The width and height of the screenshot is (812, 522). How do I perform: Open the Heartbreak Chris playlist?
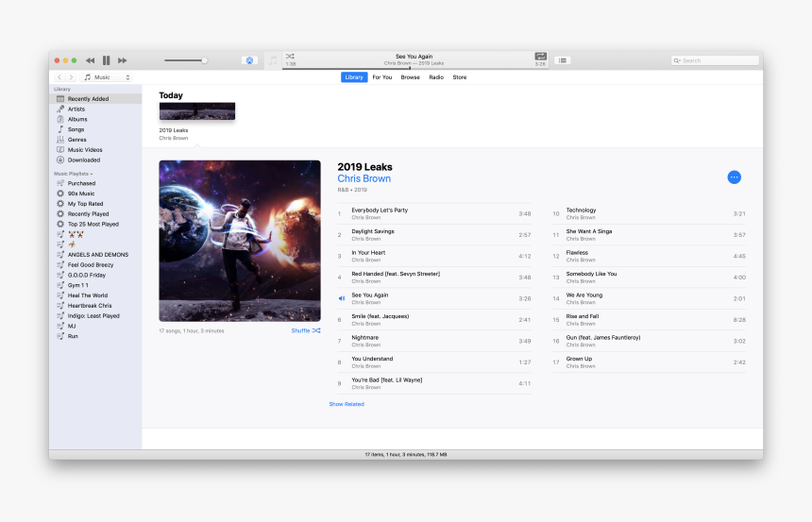(95, 306)
